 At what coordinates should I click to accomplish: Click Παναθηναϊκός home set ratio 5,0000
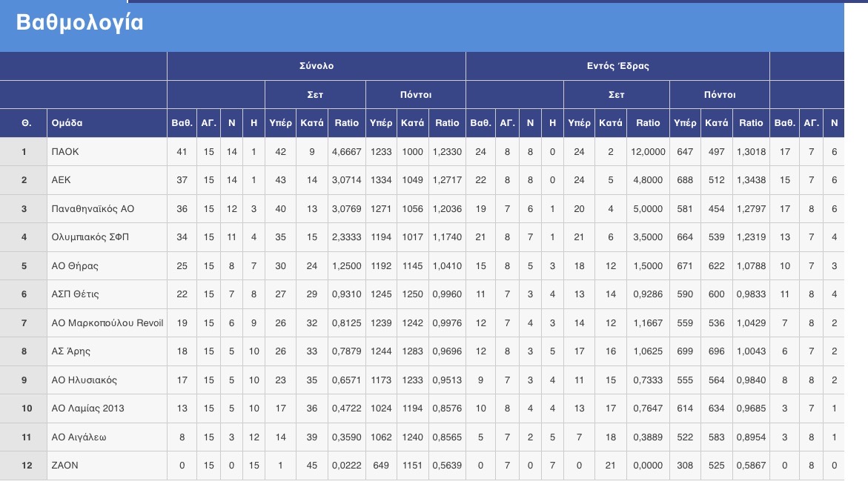point(649,209)
